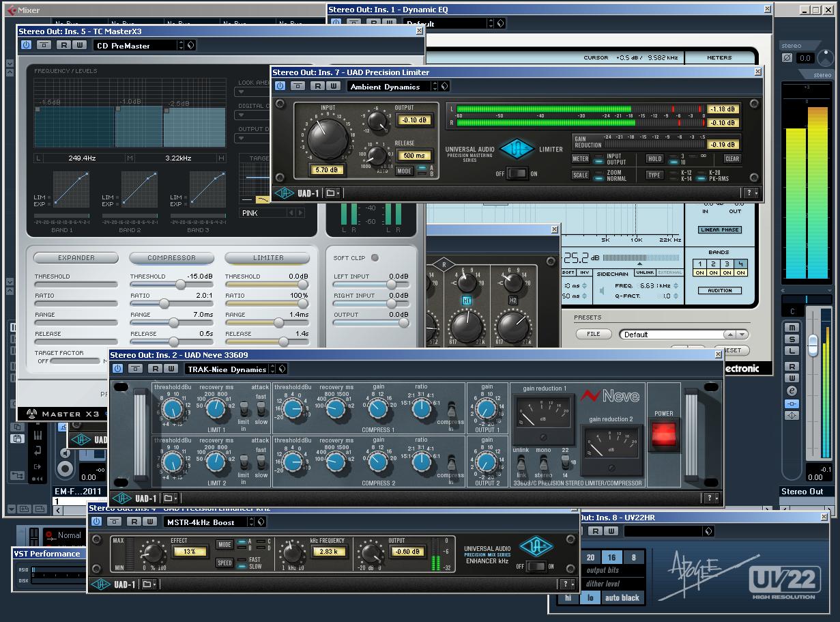Click L listen button on Stereo Out
This screenshot has width=840, height=622.
point(792,351)
